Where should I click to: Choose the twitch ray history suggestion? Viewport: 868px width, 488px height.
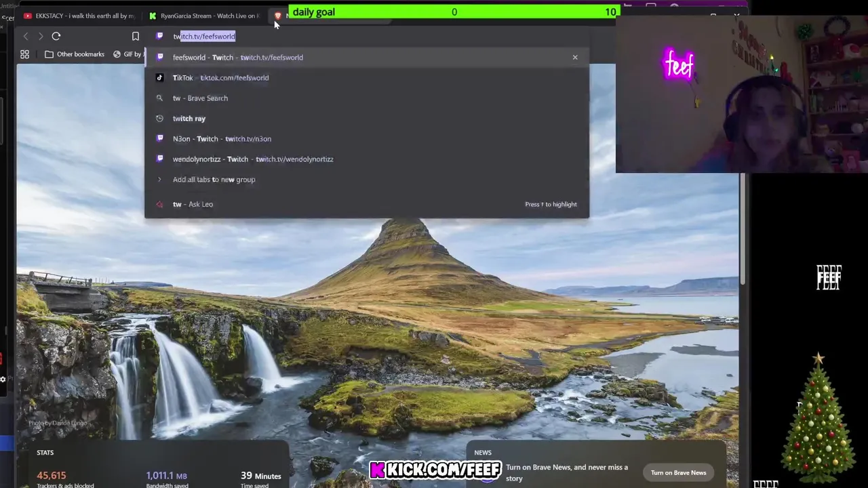(x=366, y=119)
